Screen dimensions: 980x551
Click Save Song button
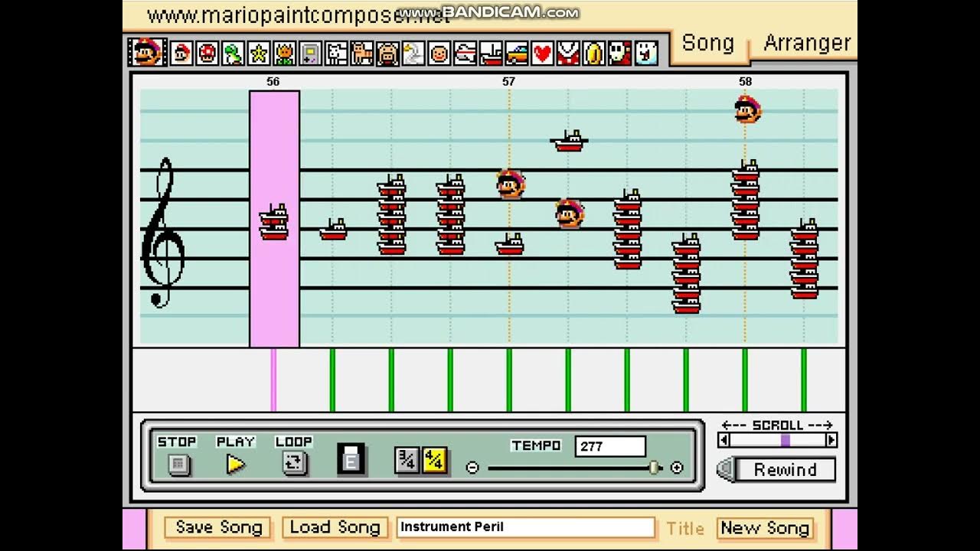click(x=219, y=527)
